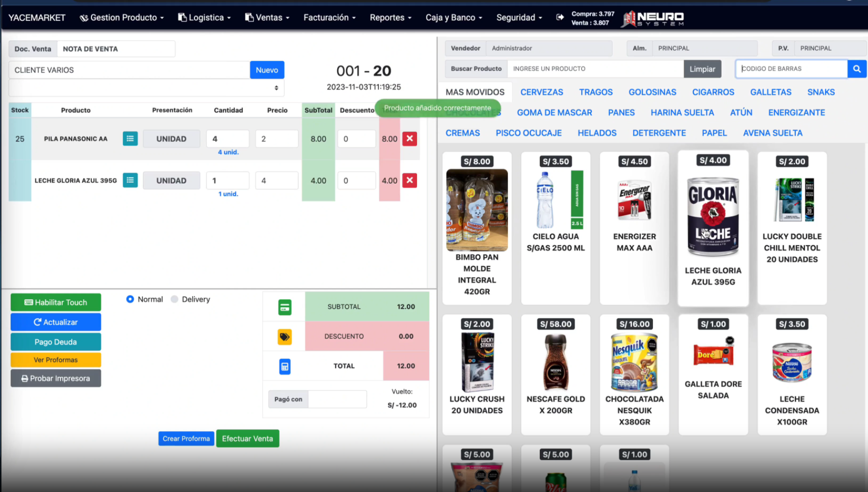Open UNIDAD presentation for PILA PANASONIC AA
868x492 pixels.
pos(171,139)
